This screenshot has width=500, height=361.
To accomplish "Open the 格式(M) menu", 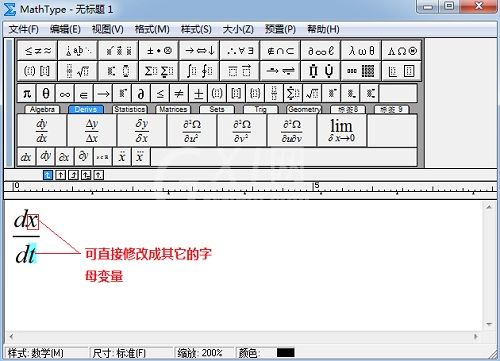I will 152,29.
